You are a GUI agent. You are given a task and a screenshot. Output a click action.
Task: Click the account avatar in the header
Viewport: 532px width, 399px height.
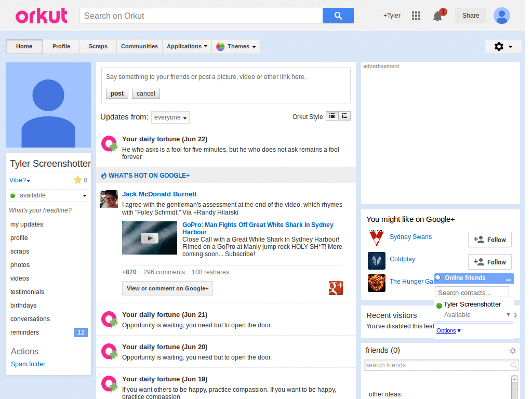tap(501, 16)
